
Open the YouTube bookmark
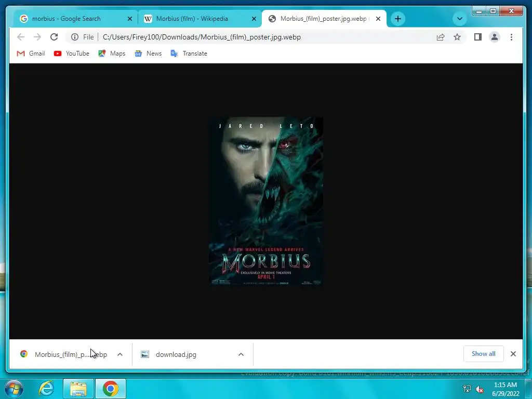click(72, 54)
